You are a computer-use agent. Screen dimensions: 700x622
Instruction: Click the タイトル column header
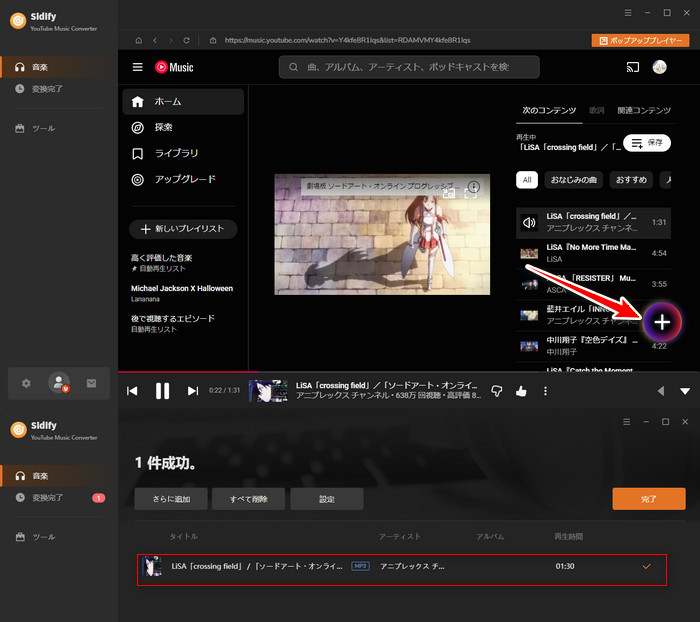click(183, 537)
